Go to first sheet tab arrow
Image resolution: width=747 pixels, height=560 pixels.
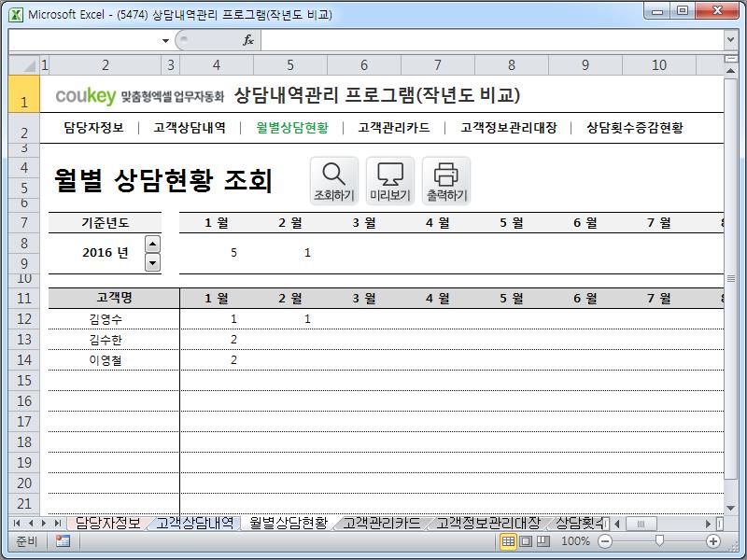click(x=17, y=524)
